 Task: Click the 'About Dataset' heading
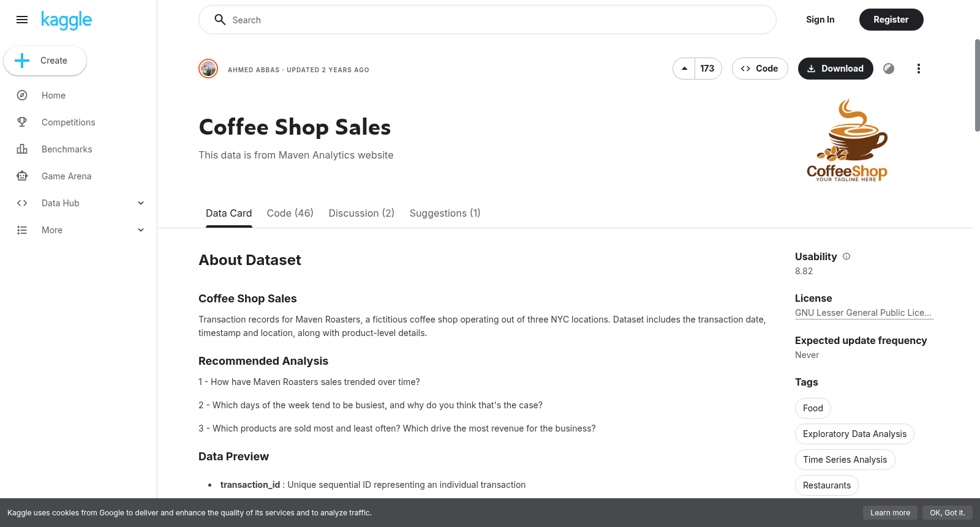[x=250, y=260]
